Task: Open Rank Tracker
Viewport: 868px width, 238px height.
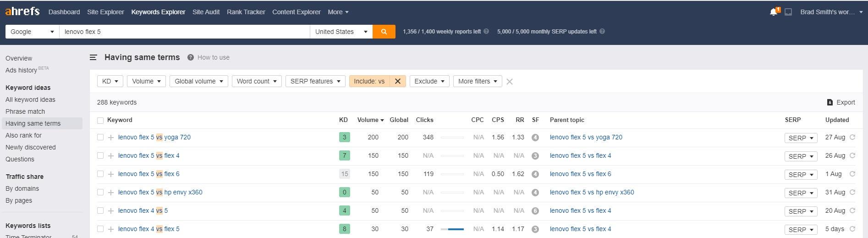Action: pos(246,12)
